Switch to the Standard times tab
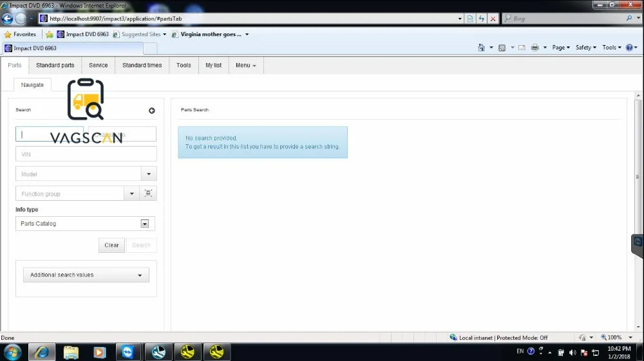 142,65
